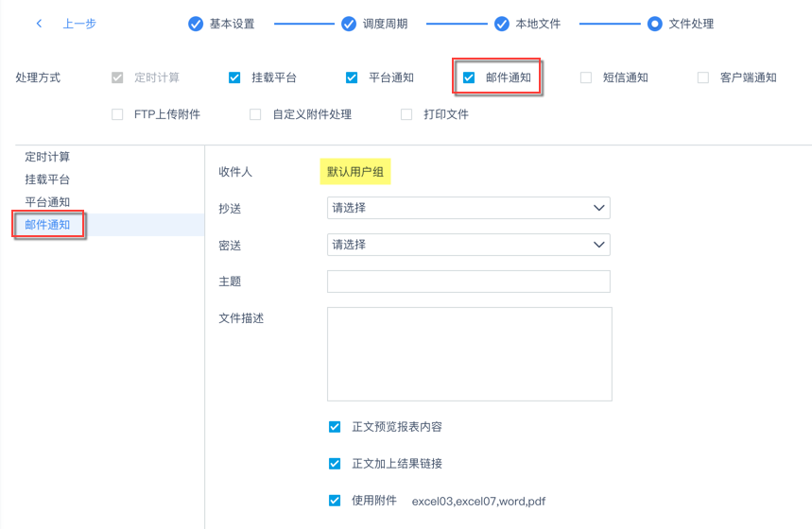The height and width of the screenshot is (529, 812).
Task: Click the back arrow icon
Action: tap(39, 24)
